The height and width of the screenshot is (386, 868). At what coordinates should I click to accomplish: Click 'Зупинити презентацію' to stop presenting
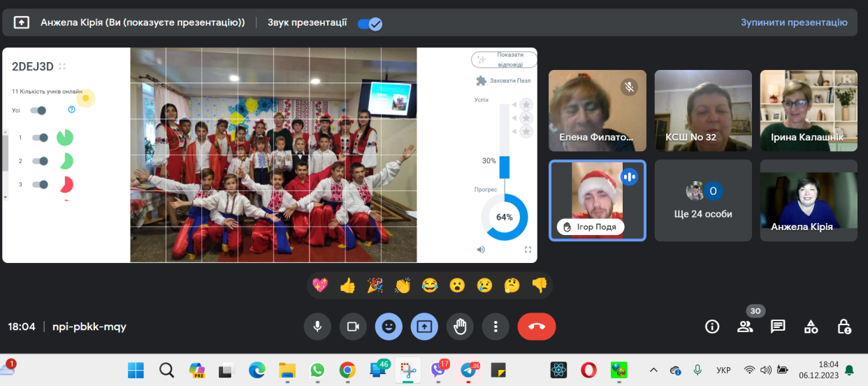pyautogui.click(x=794, y=22)
